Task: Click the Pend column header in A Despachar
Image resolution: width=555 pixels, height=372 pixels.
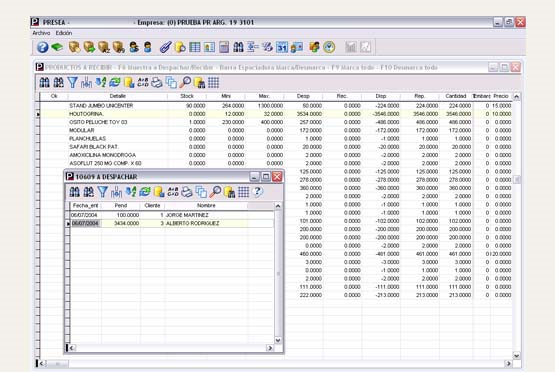Action: [x=121, y=205]
